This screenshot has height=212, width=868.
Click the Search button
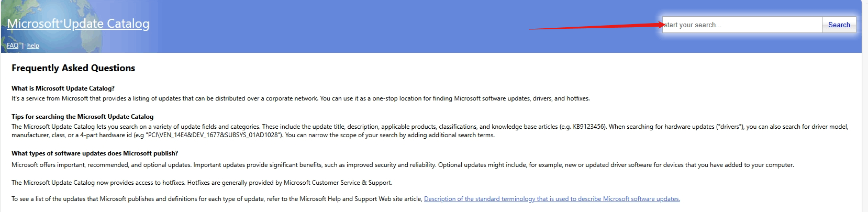point(839,25)
